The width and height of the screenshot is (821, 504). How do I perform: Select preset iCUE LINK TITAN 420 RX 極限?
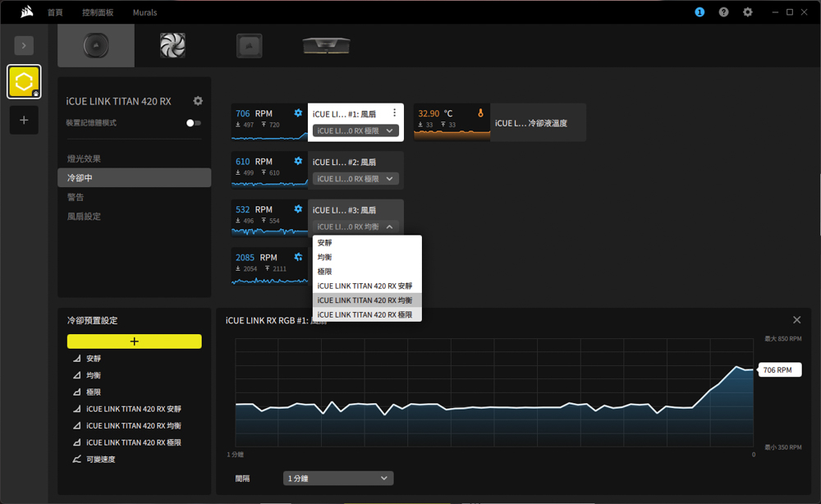point(135,442)
